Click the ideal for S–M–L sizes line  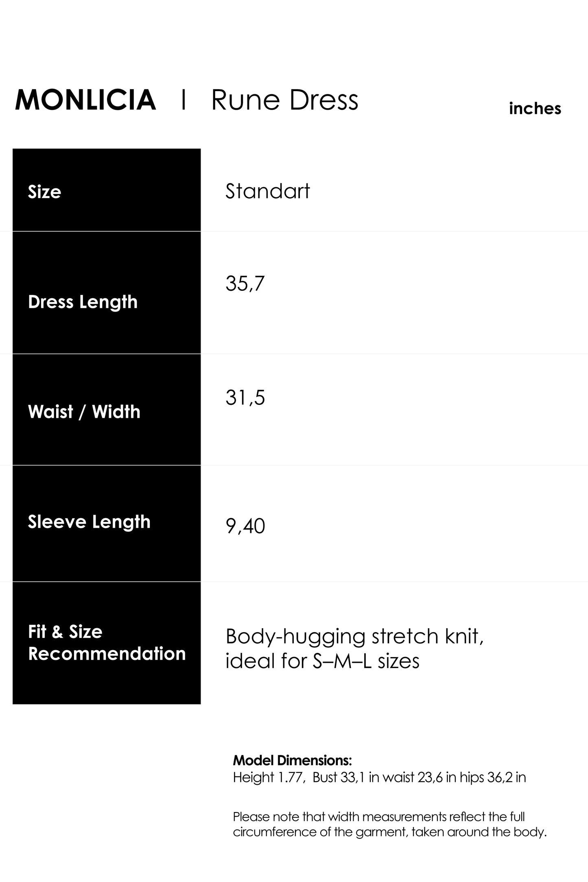322,661
